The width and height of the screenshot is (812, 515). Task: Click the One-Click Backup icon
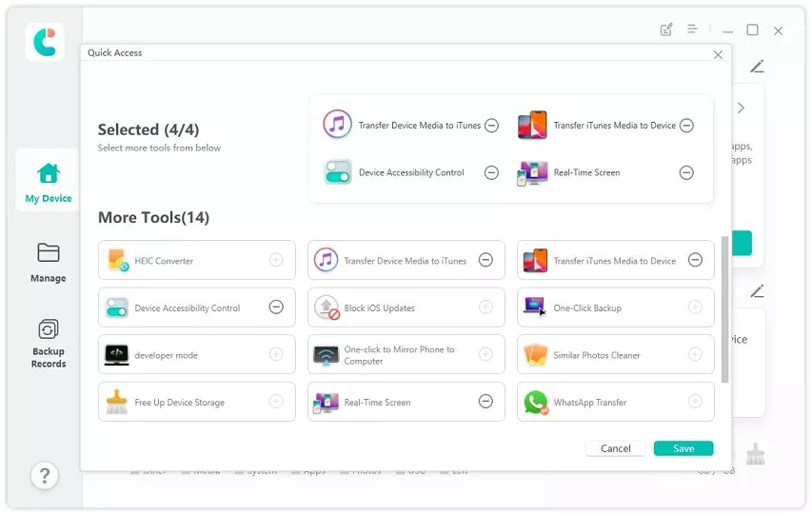[536, 307]
